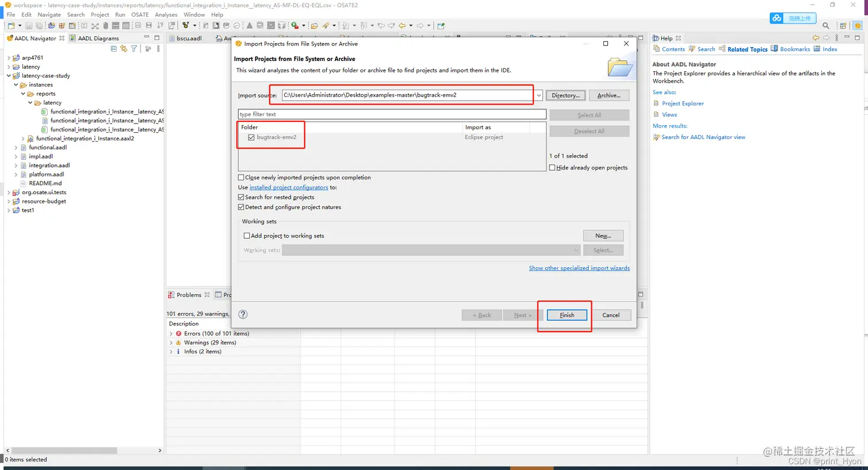
Task: Click the blue cloud upload widget
Action: tap(793, 18)
